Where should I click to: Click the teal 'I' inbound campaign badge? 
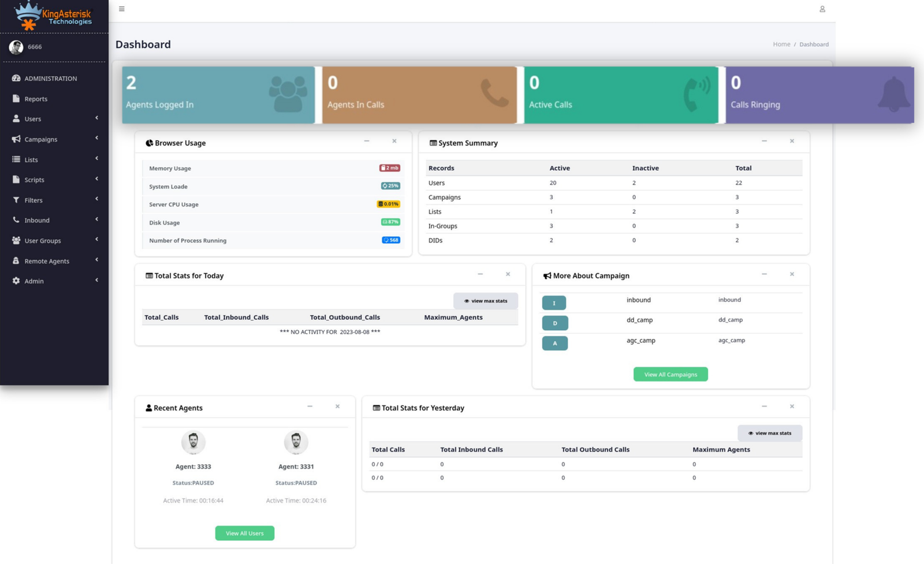point(554,302)
